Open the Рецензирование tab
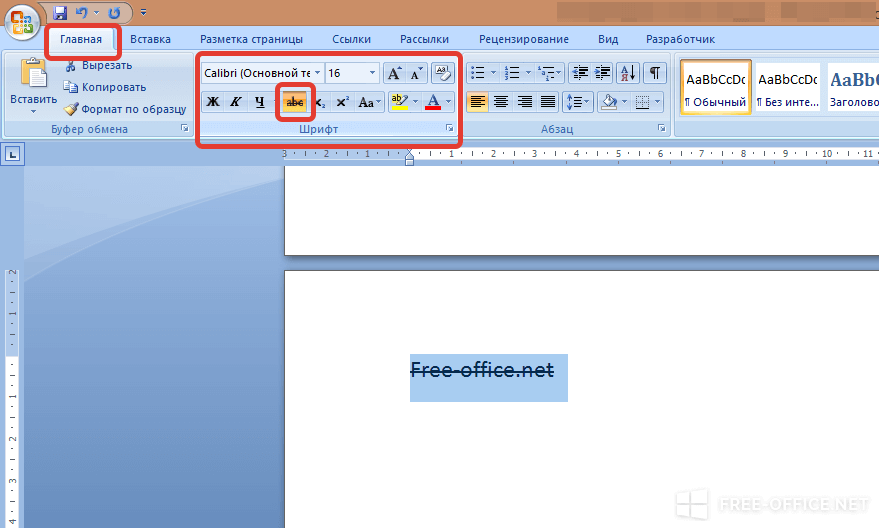This screenshot has height=528, width=879. click(x=524, y=39)
